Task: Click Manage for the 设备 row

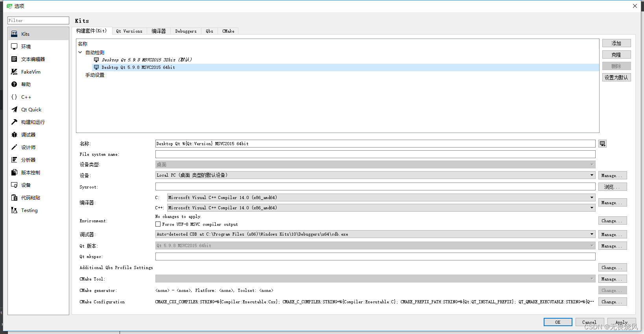Action: point(613,175)
